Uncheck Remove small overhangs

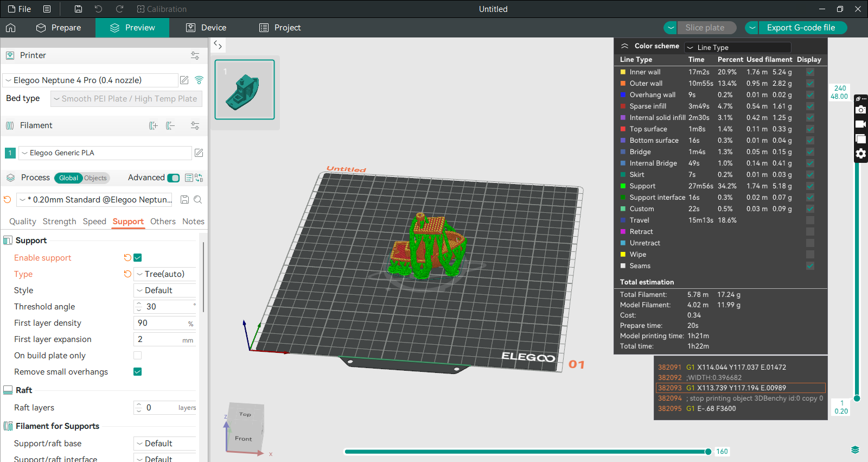click(138, 371)
